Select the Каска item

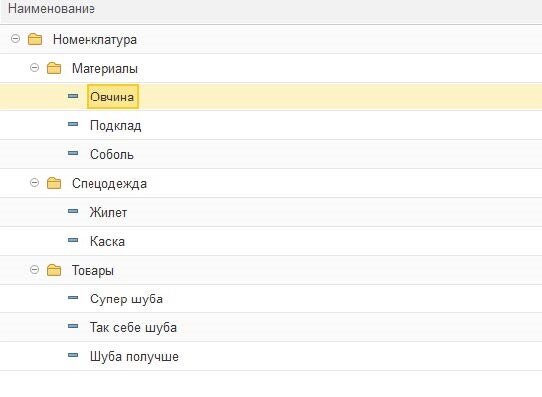(x=107, y=242)
